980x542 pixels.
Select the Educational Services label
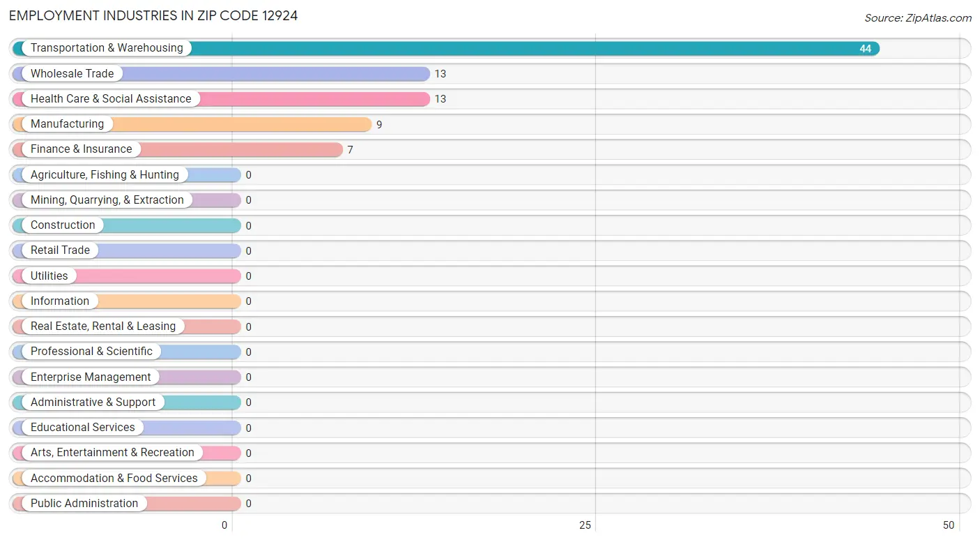(x=83, y=427)
